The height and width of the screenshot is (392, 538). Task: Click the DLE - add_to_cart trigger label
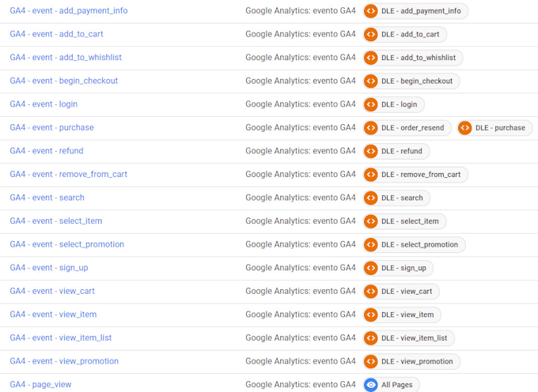pyautogui.click(x=411, y=34)
